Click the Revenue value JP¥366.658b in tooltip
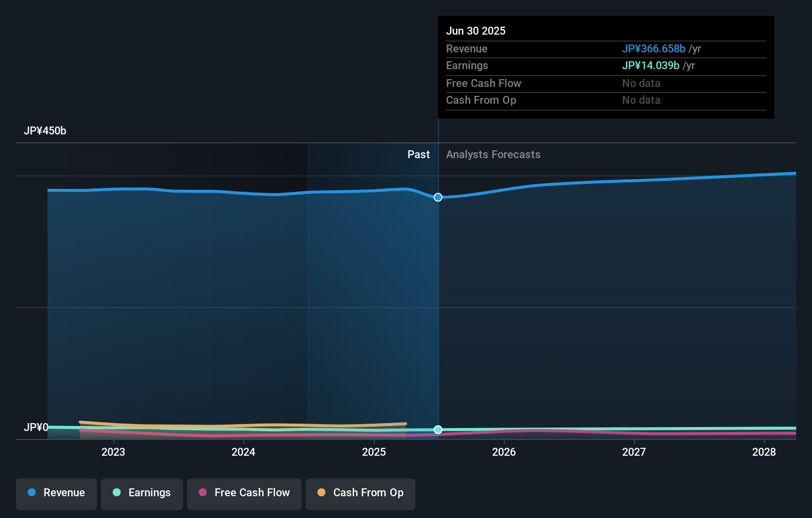This screenshot has height=518, width=812. [x=654, y=49]
